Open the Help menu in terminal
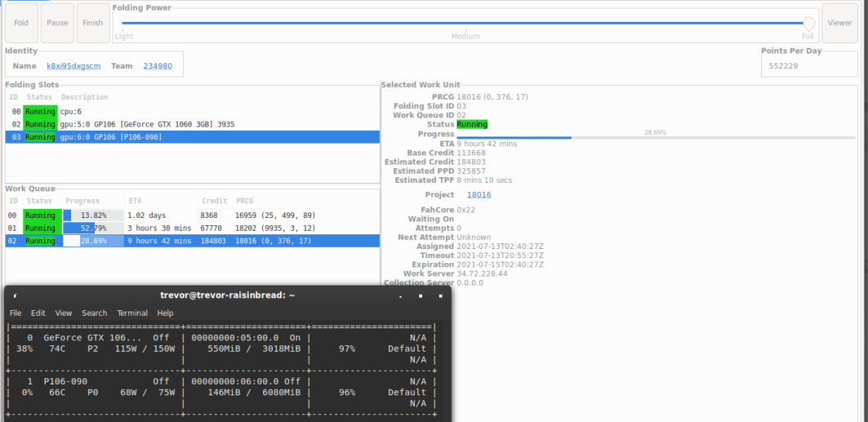 point(166,313)
